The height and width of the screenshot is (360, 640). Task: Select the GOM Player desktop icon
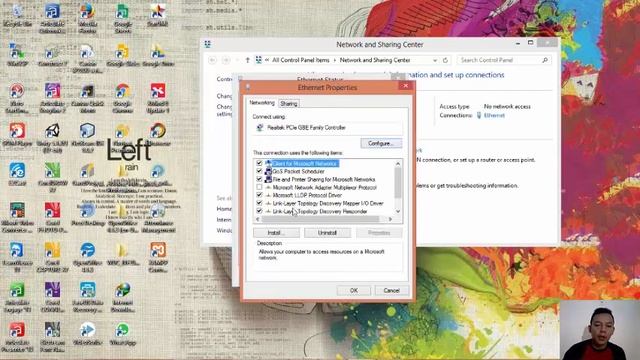[17, 131]
